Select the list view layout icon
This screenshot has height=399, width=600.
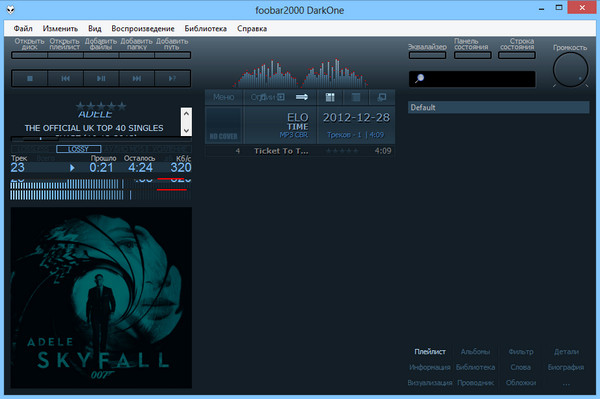[x=356, y=97]
